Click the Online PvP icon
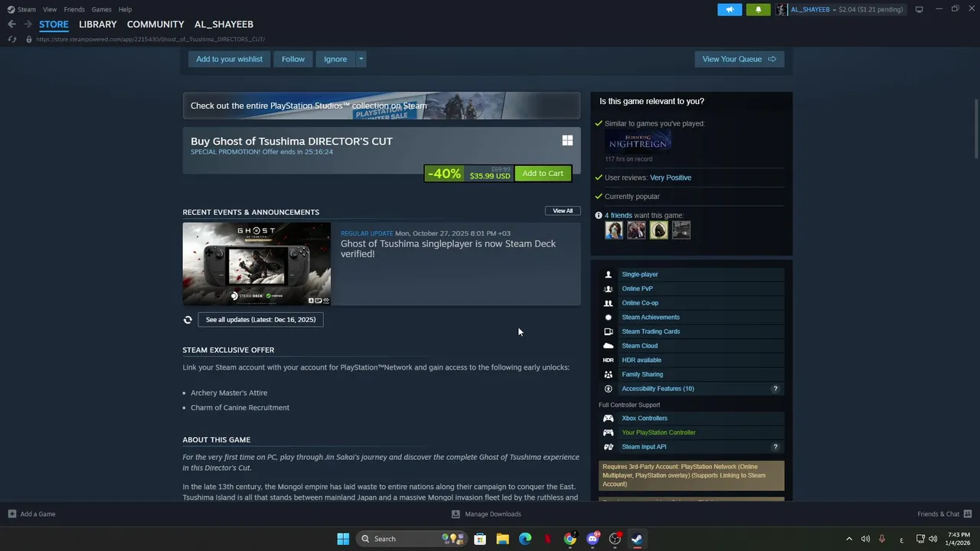 point(608,289)
